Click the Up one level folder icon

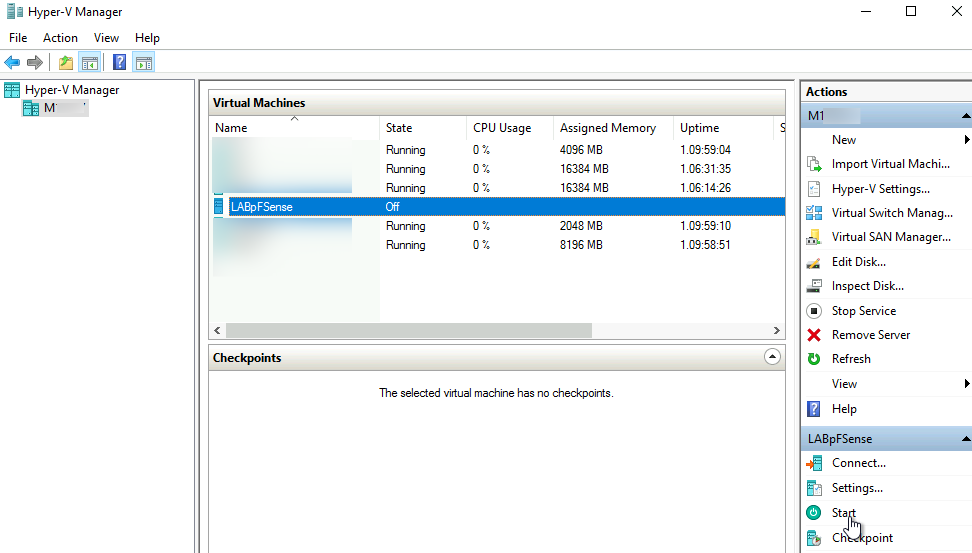point(66,63)
